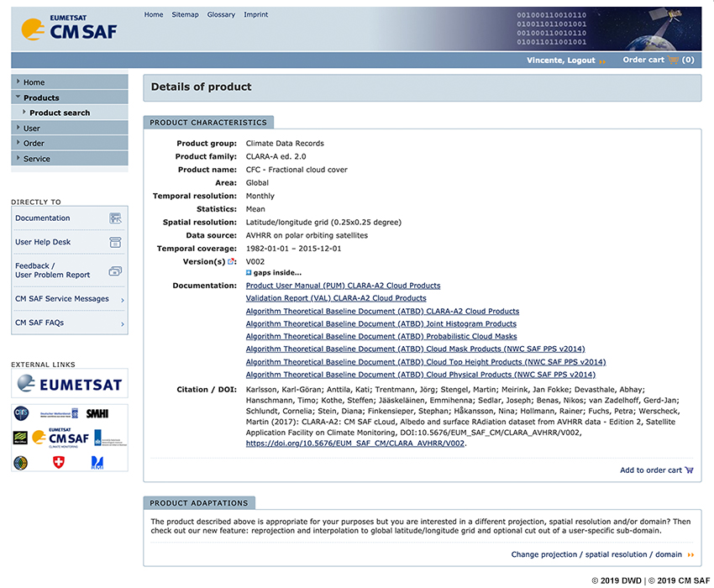Expand the Order sidebar section

click(x=70, y=143)
